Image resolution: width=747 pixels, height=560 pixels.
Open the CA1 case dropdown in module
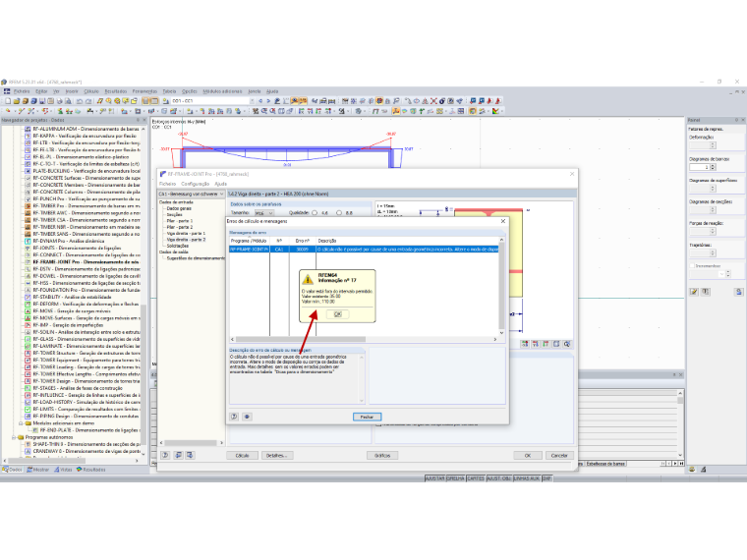(x=191, y=194)
